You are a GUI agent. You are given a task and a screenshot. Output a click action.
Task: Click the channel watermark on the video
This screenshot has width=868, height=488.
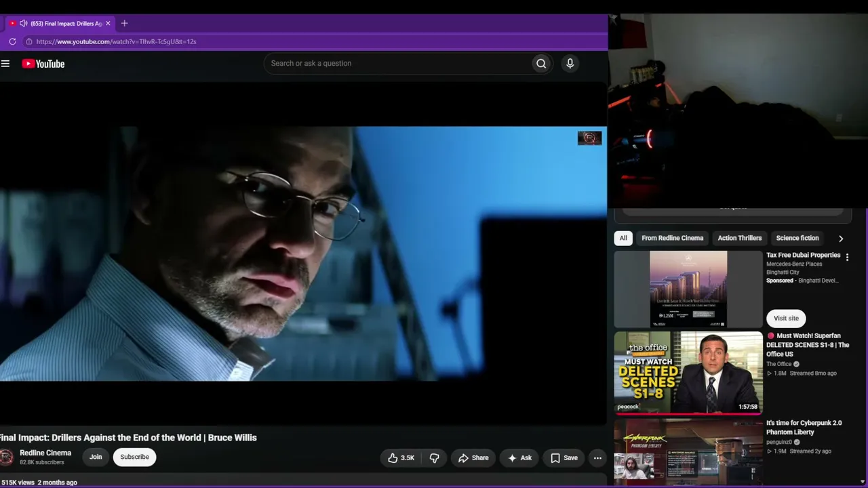click(589, 138)
